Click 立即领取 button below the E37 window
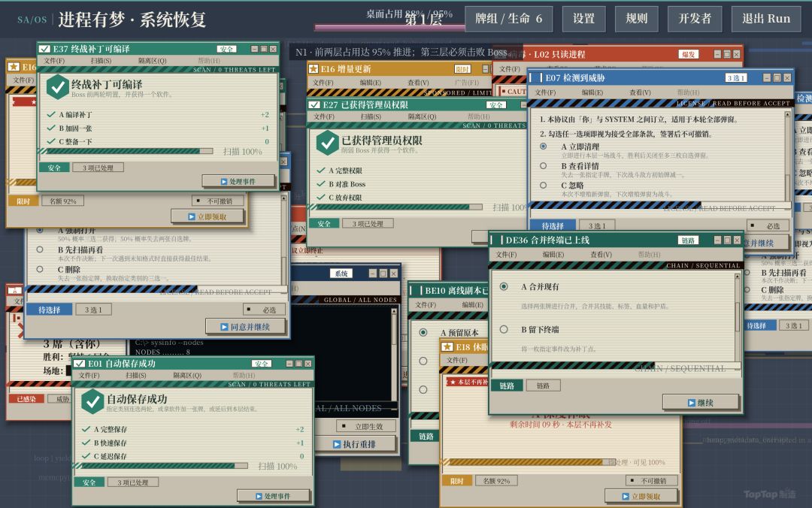The image size is (812, 508). (x=208, y=216)
